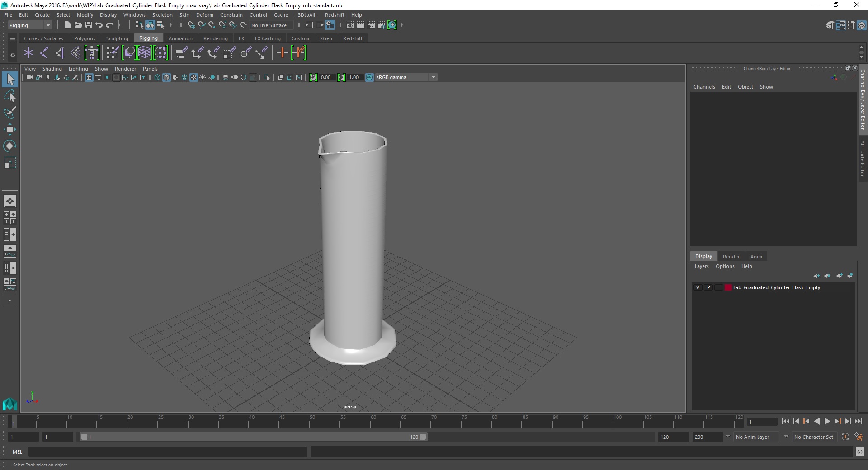This screenshot has width=868, height=470.
Task: Open Options menu in Layer Editor
Action: coord(725,266)
